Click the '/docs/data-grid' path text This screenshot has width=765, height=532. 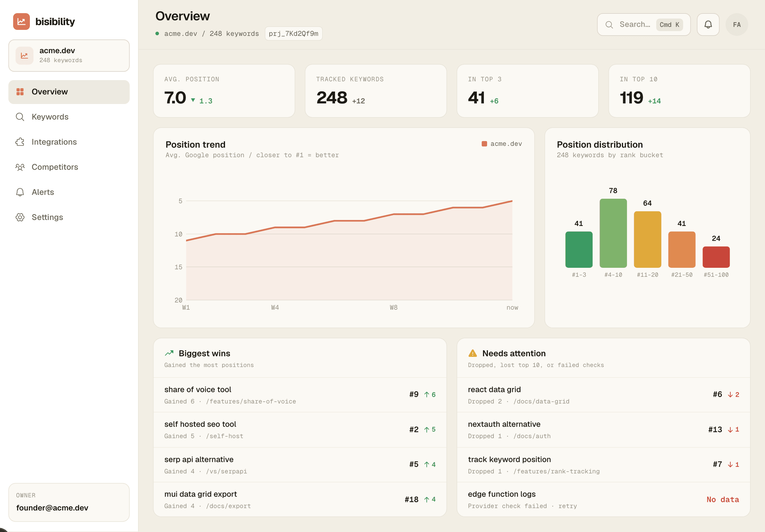coord(541,402)
